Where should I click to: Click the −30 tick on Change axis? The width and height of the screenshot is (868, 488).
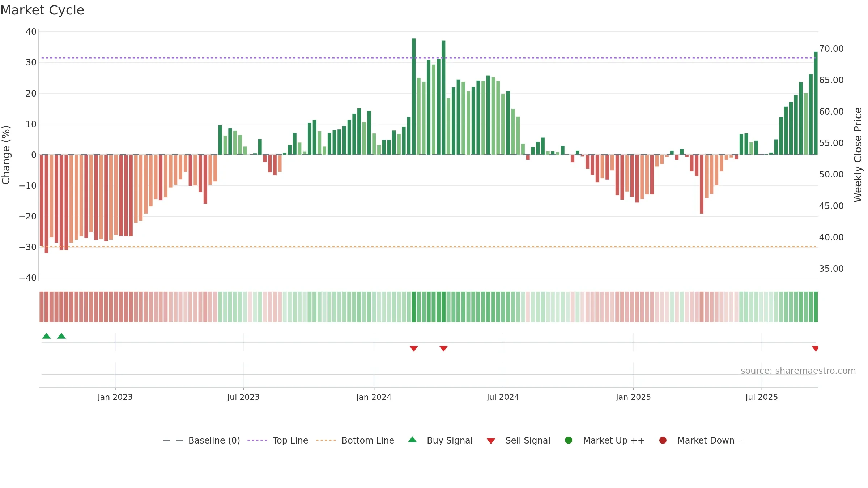[28, 247]
